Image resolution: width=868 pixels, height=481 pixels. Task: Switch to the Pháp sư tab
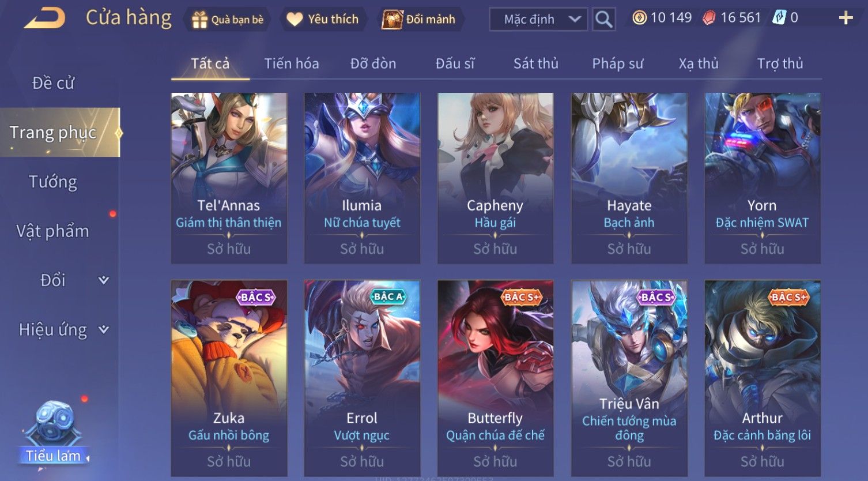pos(617,63)
